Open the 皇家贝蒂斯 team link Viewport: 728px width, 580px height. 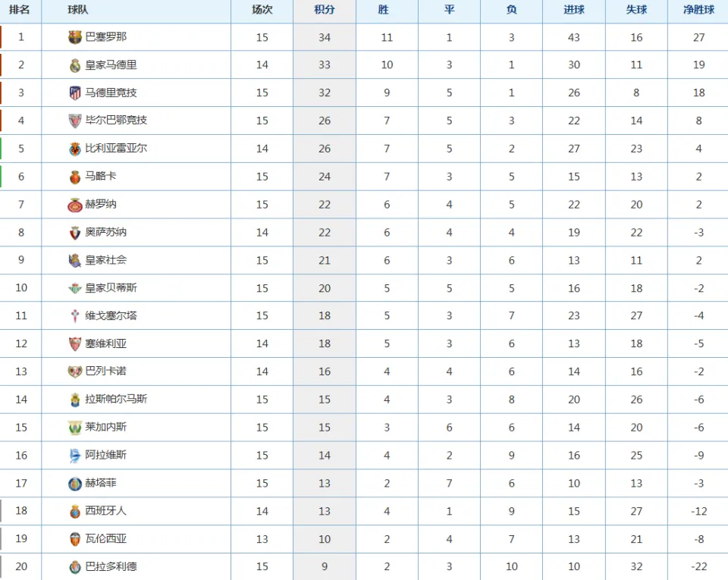click(111, 287)
